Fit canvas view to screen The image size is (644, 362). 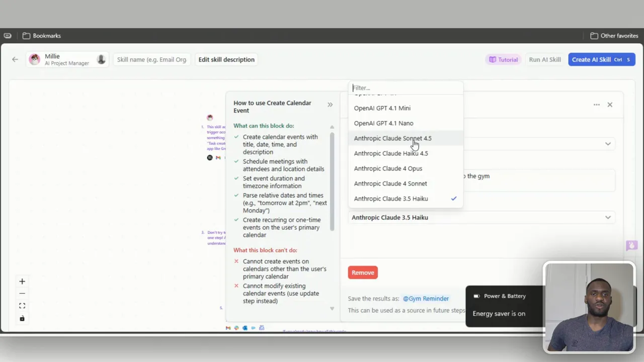22,306
